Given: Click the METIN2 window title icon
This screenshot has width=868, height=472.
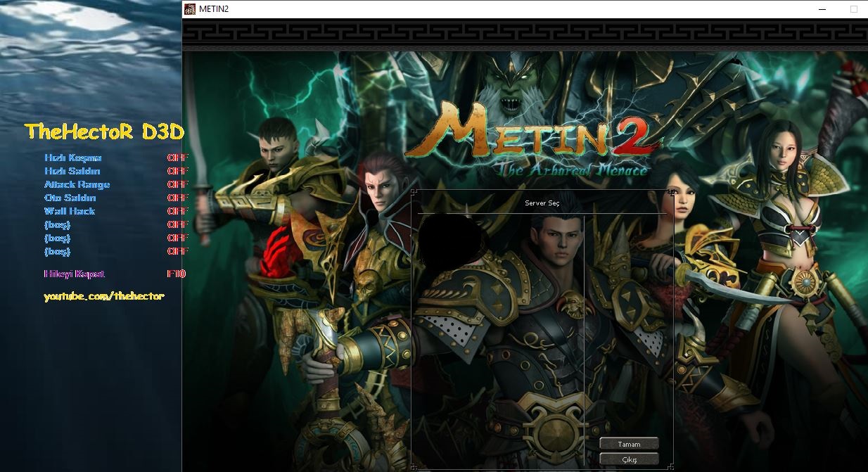Looking at the screenshot, I should pyautogui.click(x=190, y=9).
